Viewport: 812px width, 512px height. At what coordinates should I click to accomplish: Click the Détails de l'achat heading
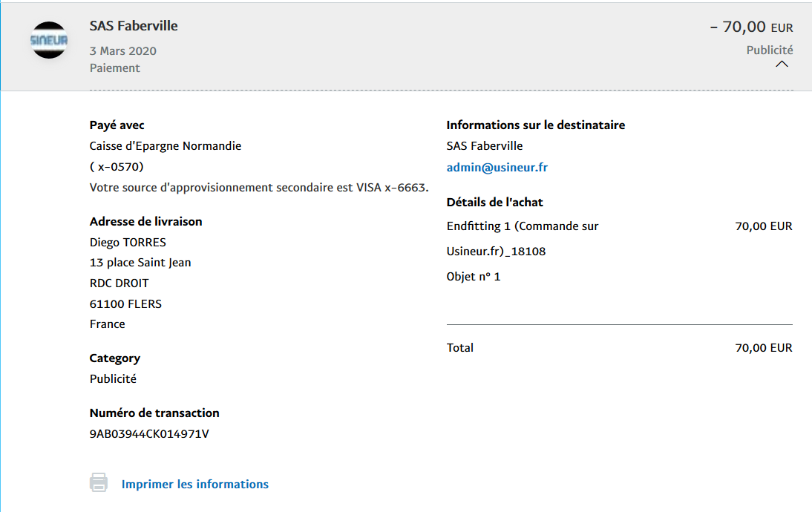[x=494, y=203]
